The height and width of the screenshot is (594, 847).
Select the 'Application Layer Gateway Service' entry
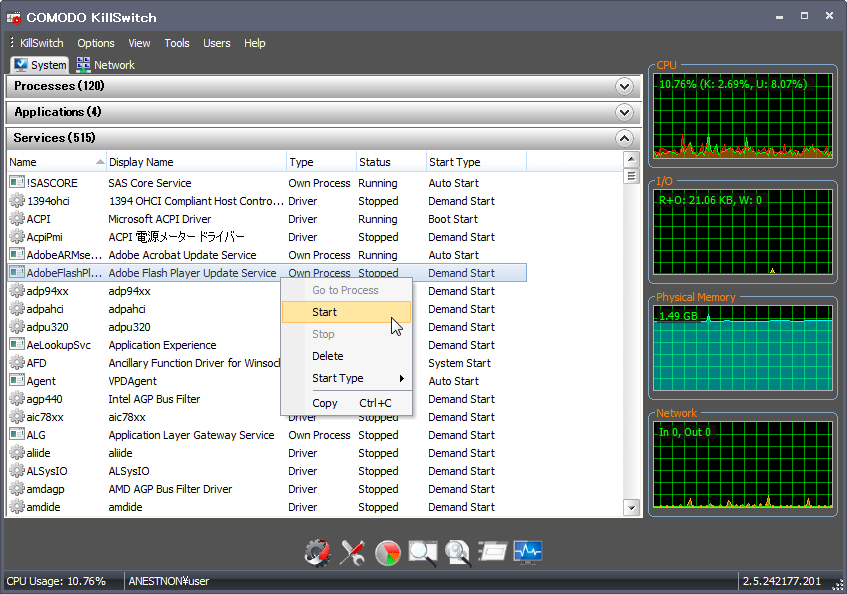tap(191, 435)
